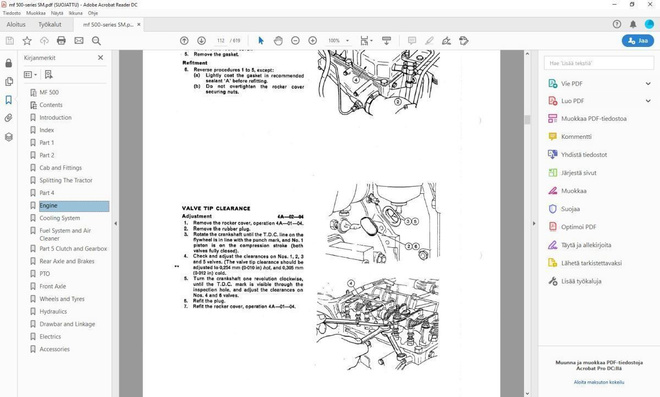
Task: Select the Hand pan tool
Action: pos(278,41)
